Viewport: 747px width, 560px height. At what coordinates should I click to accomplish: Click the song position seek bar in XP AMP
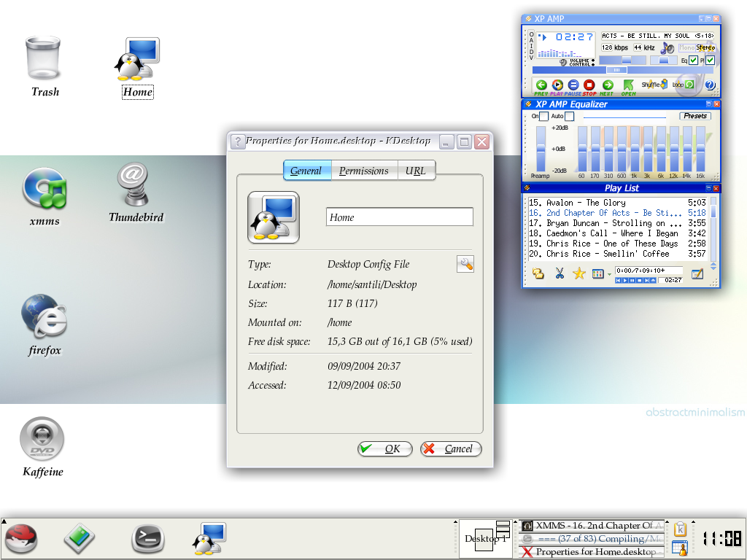(x=622, y=70)
